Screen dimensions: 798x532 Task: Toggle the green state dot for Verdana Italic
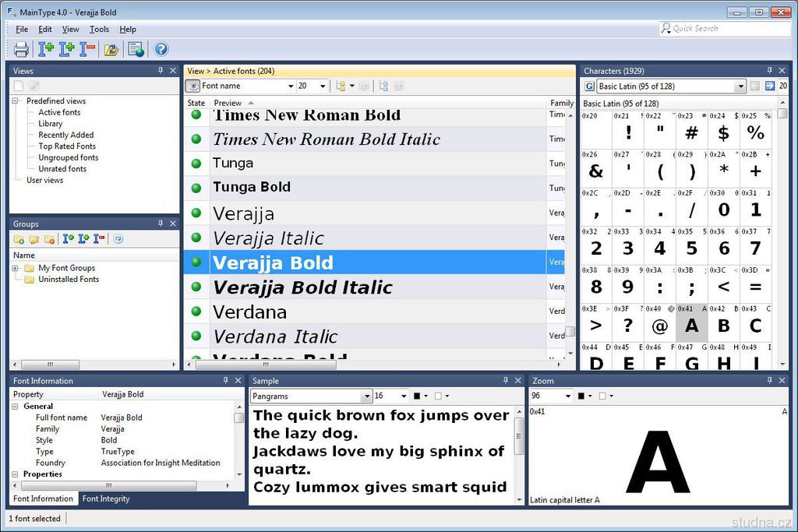[x=196, y=336]
